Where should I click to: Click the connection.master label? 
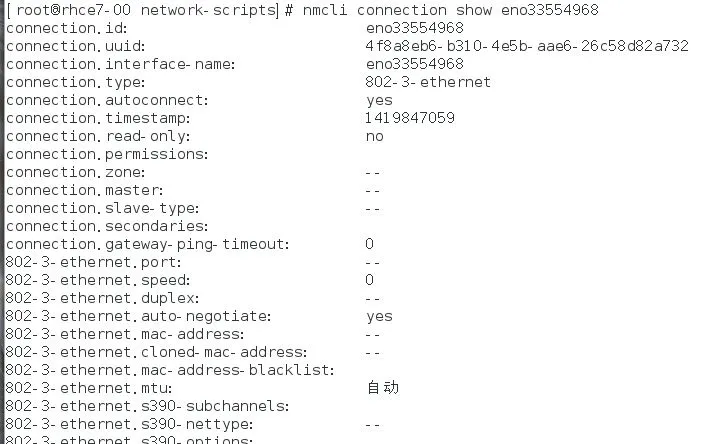[x=84, y=190]
